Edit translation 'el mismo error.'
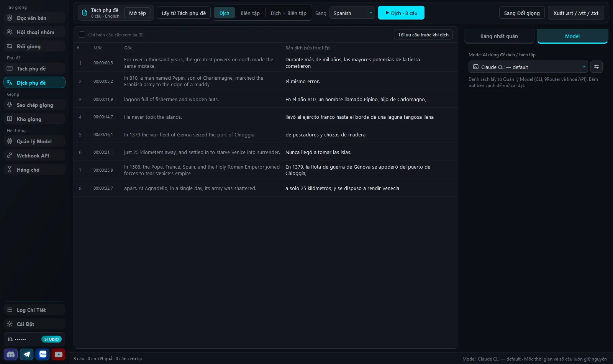613x364 pixels. pyautogui.click(x=303, y=81)
